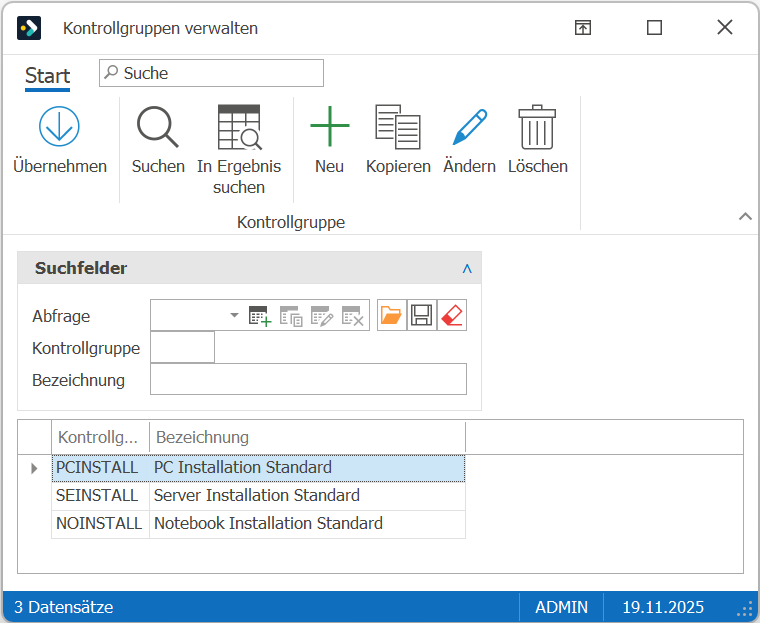This screenshot has height=623, width=760.
Task: Select Server Installation Standard cell
Action: pos(307,496)
